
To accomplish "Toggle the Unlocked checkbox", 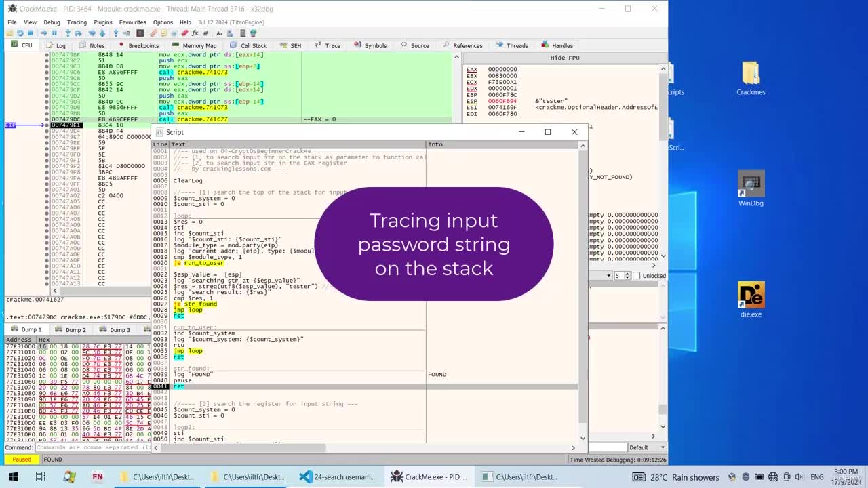I will pos(636,276).
